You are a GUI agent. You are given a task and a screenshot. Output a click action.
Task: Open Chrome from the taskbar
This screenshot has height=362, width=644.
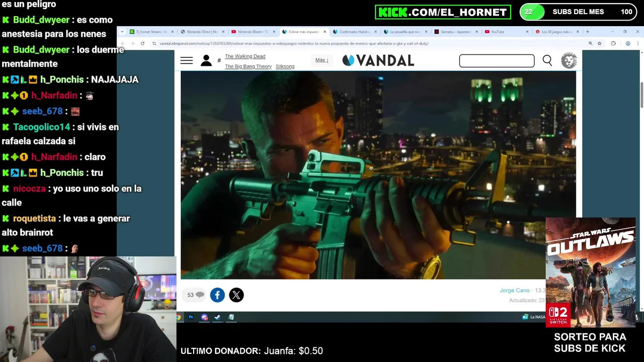click(178, 317)
